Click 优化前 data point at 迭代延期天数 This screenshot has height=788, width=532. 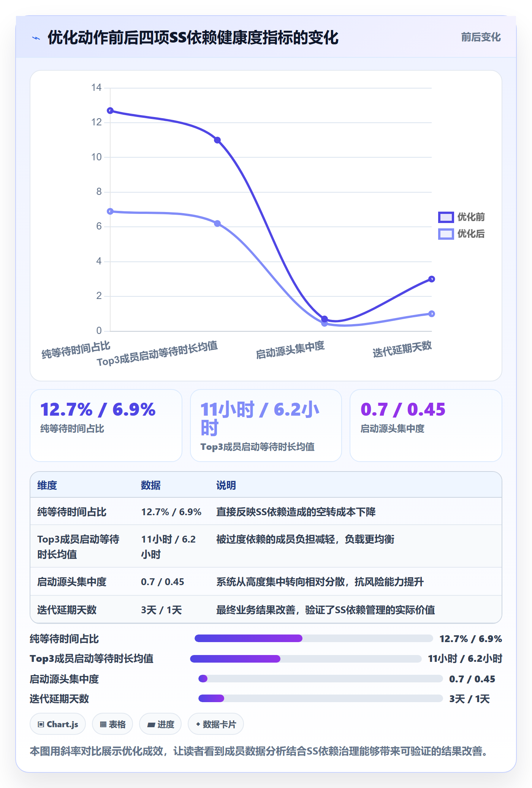pyautogui.click(x=432, y=279)
